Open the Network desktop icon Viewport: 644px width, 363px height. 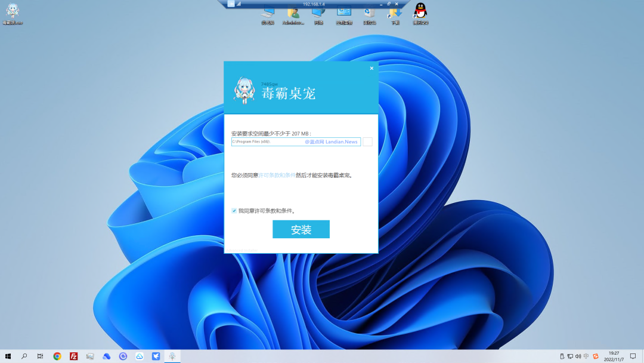[318, 17]
